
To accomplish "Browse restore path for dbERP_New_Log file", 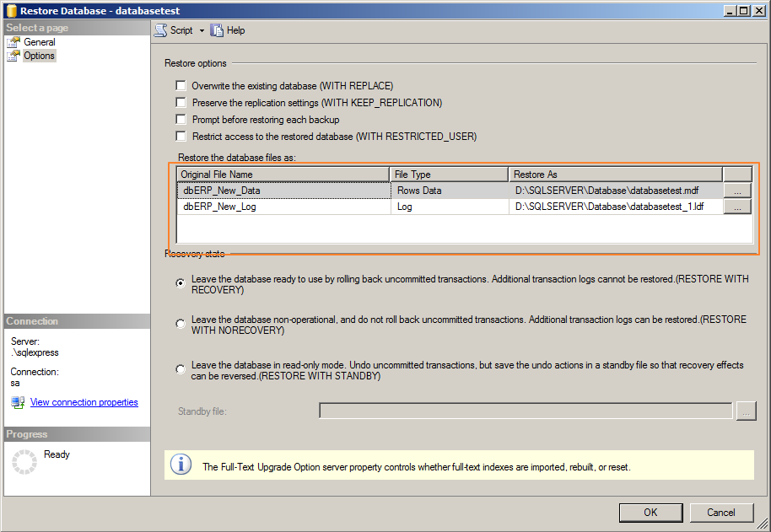I will [737, 207].
